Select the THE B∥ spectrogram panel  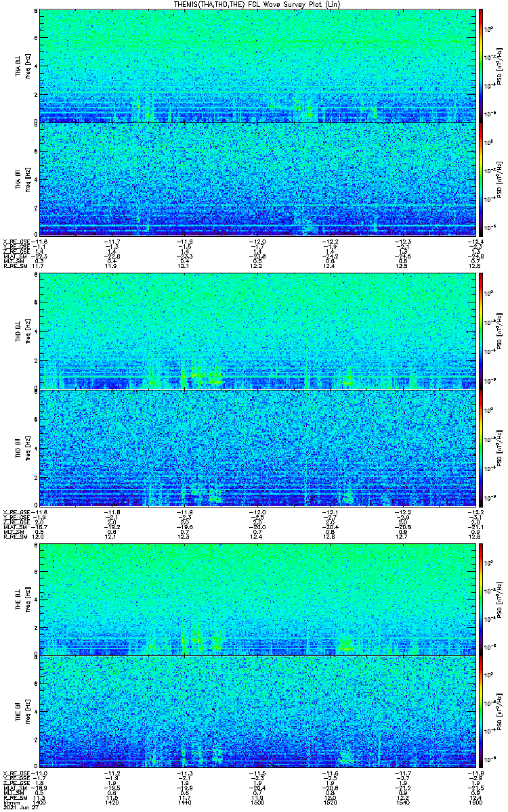click(x=256, y=713)
